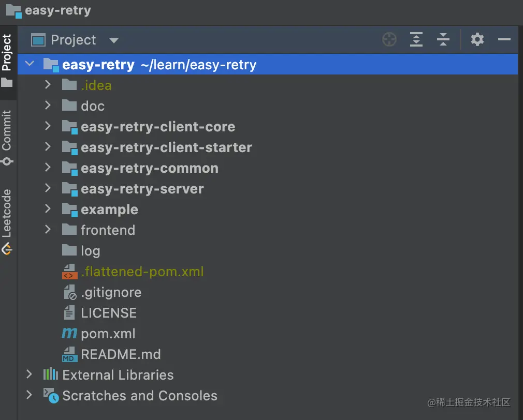Select Scratches and Consoles label
This screenshot has width=523, height=420.
tap(140, 396)
